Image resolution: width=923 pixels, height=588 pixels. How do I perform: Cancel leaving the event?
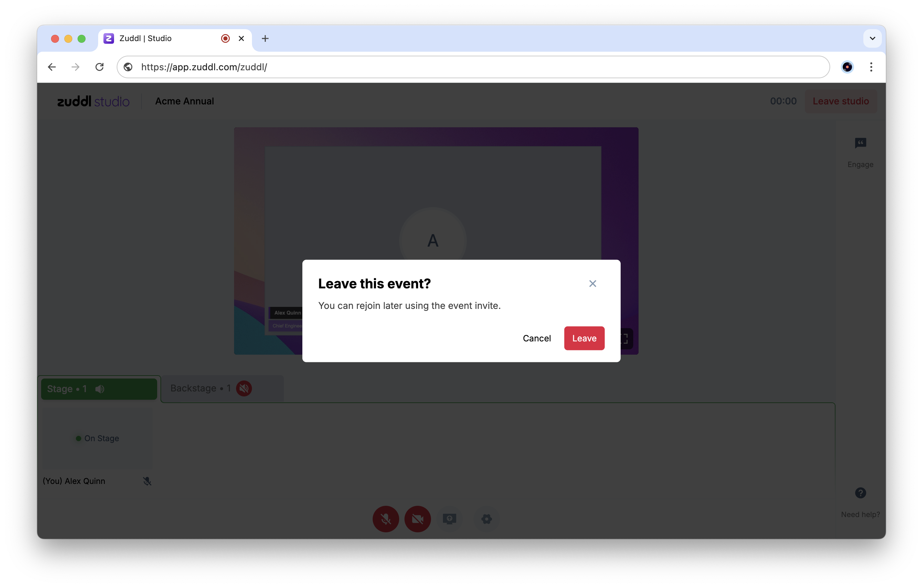537,338
